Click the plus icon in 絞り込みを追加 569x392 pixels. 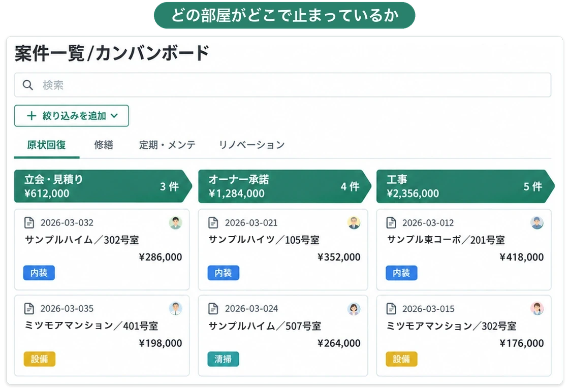tap(31, 116)
